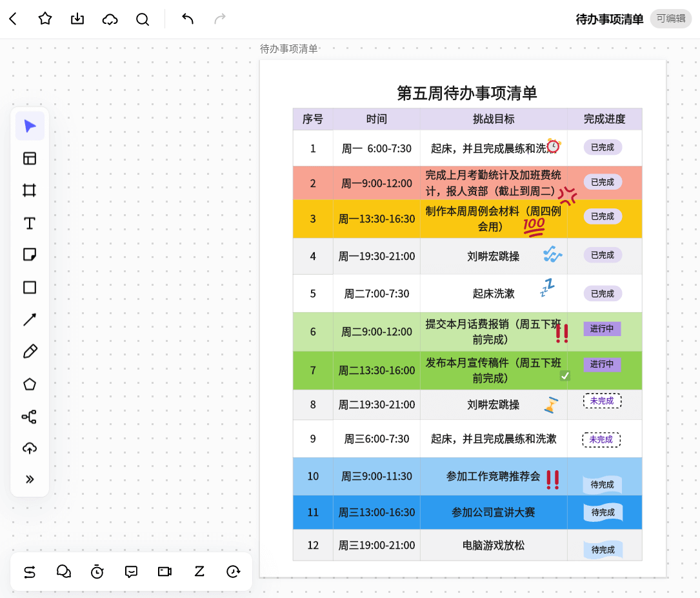This screenshot has height=598, width=700.
Task: Click the 未完成 tag in row 9
Action: 601,439
